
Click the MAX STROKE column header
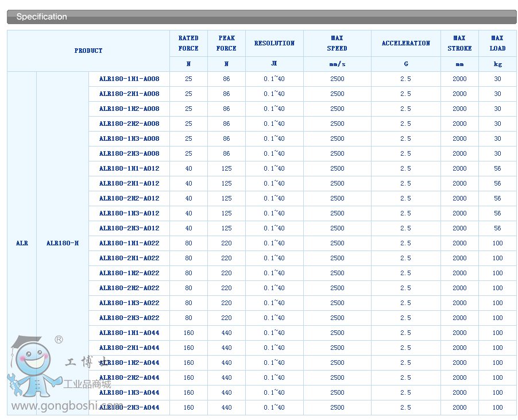point(459,43)
